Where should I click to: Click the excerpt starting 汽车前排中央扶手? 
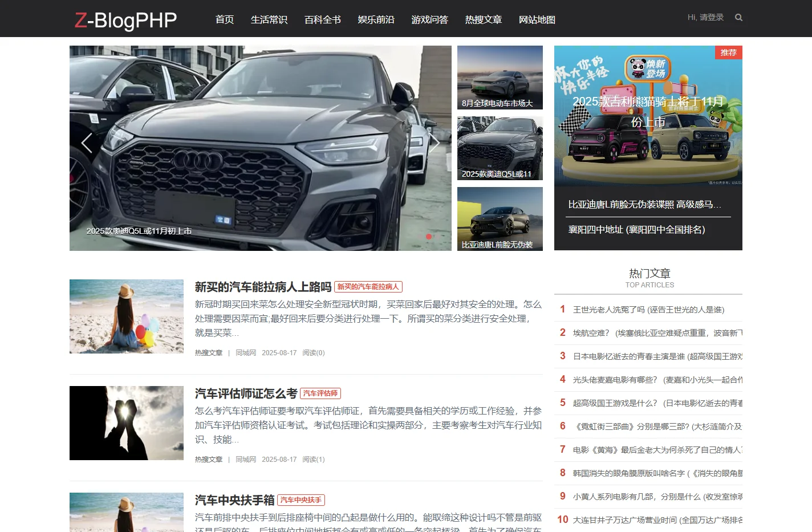368,523
